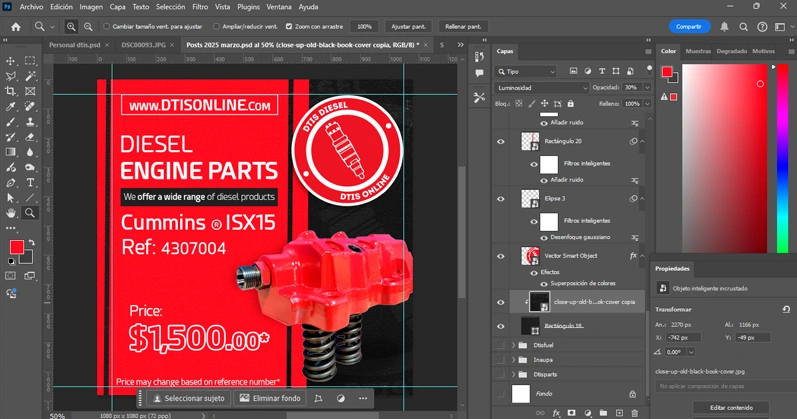797x419 pixels.
Task: Select the Eraser tool
Action: pos(30,137)
